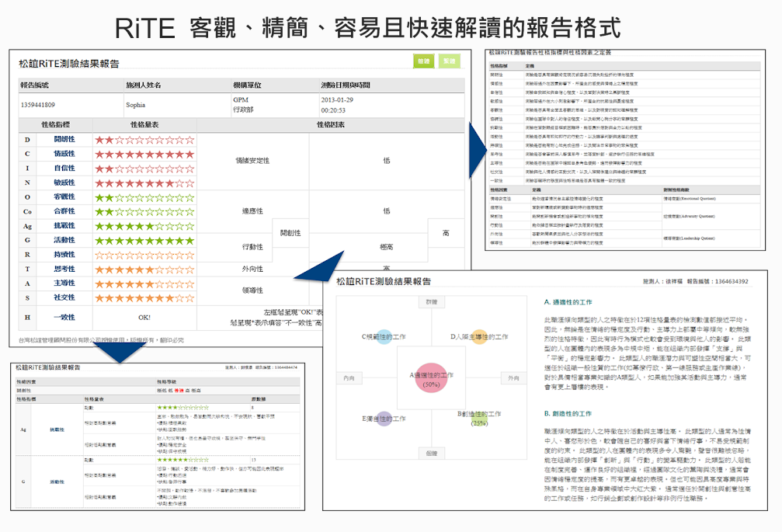782x532 pixels.
Task: Select 挑戰性 link in the bottom-left detail report
Action: click(x=57, y=429)
